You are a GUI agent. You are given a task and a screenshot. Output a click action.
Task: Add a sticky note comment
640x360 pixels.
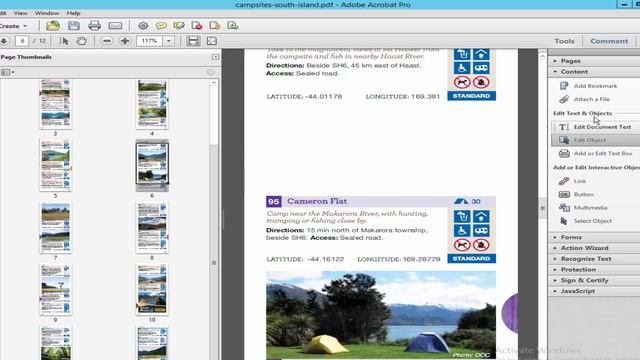pos(161,26)
